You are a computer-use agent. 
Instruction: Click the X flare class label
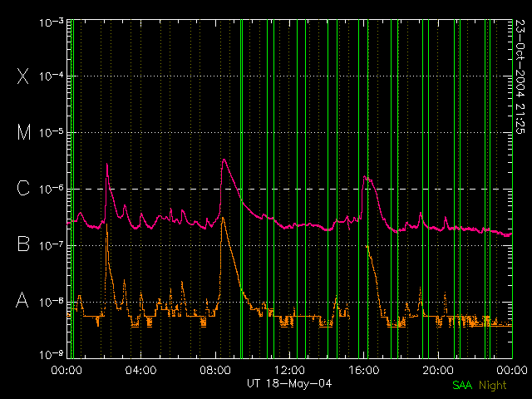click(22, 76)
